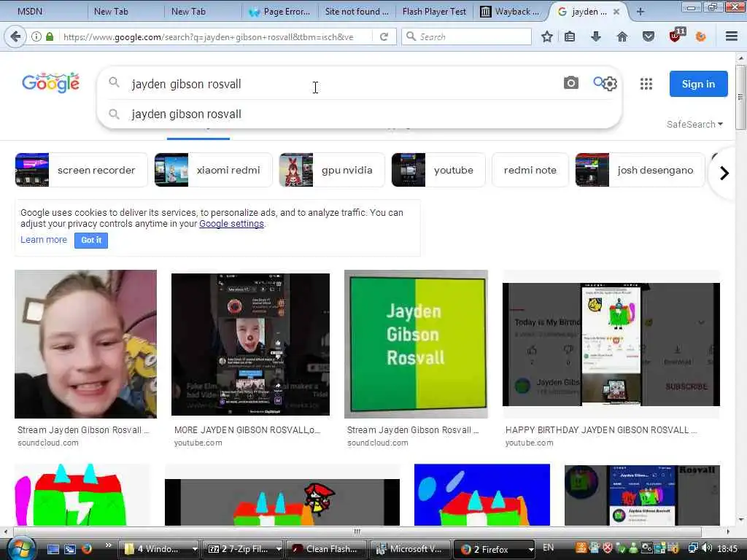Viewport: 747px width, 560px height.
Task: Click the Google logo
Action: [x=50, y=83]
